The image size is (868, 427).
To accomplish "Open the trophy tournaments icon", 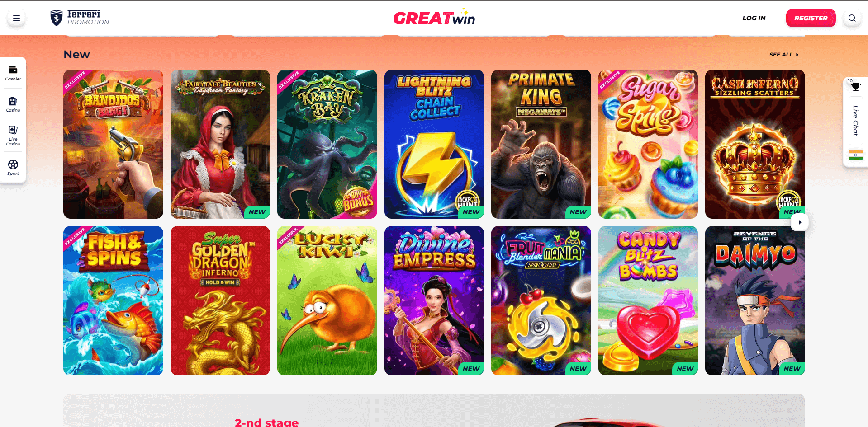I will (855, 86).
